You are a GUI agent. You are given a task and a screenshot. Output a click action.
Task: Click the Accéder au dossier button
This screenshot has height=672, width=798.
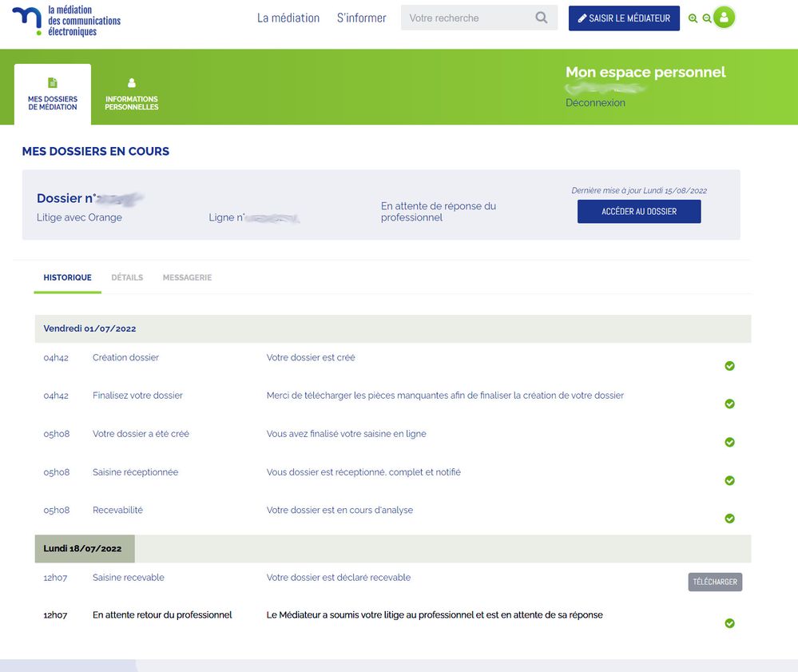[x=639, y=211]
